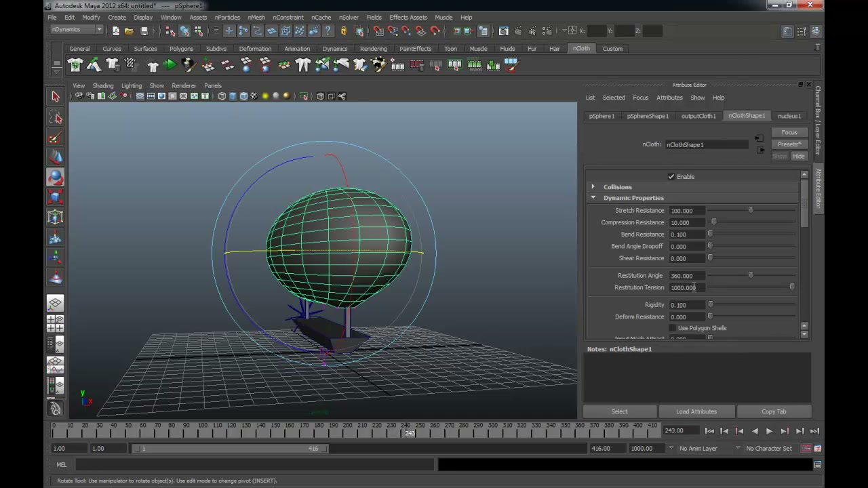Open the viewport Shading menu
The image size is (868, 488).
103,86
